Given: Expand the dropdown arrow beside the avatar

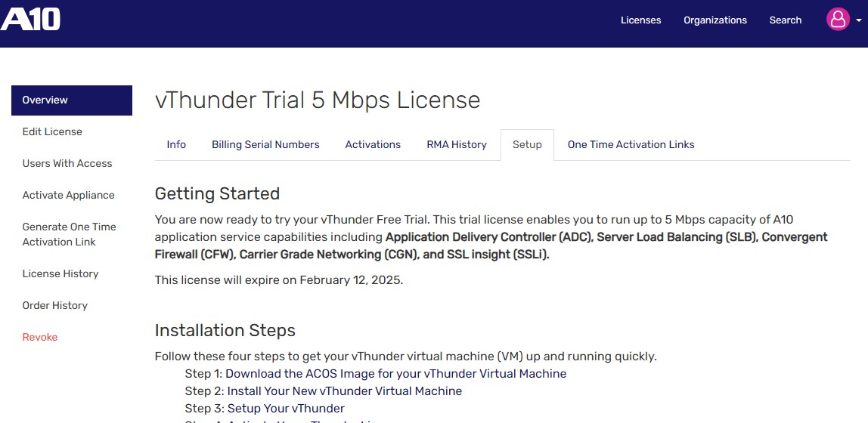Looking at the screenshot, I should click(x=859, y=21).
